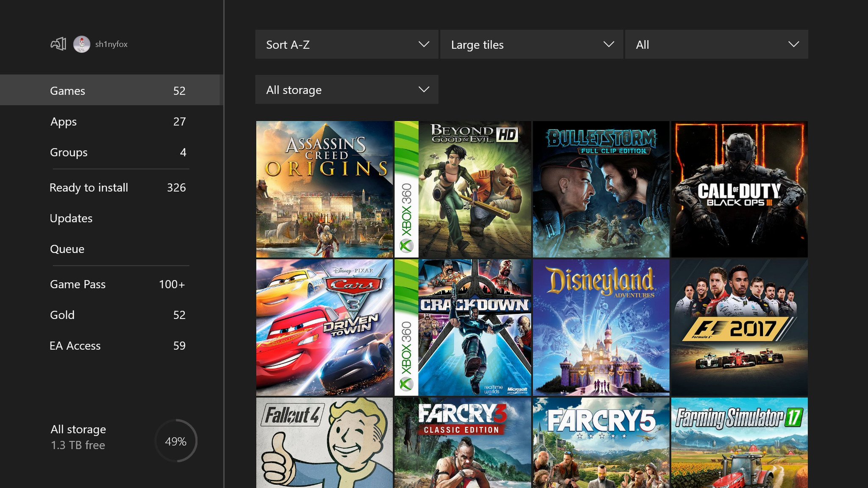Select the Games section in sidebar
Viewport: 868px width, 488px height.
pyautogui.click(x=117, y=91)
